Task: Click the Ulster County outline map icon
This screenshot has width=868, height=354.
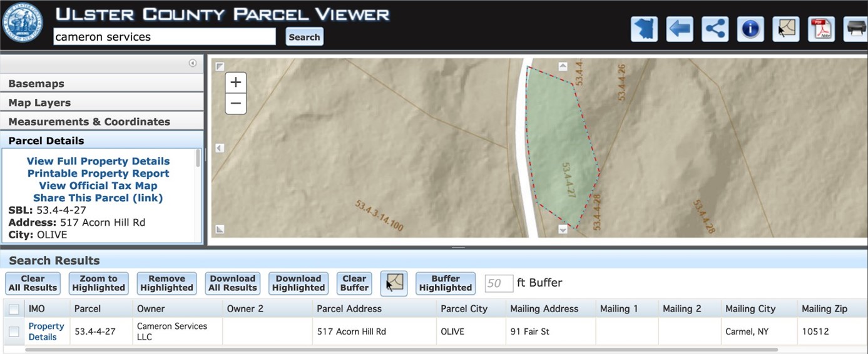Action: click(644, 29)
